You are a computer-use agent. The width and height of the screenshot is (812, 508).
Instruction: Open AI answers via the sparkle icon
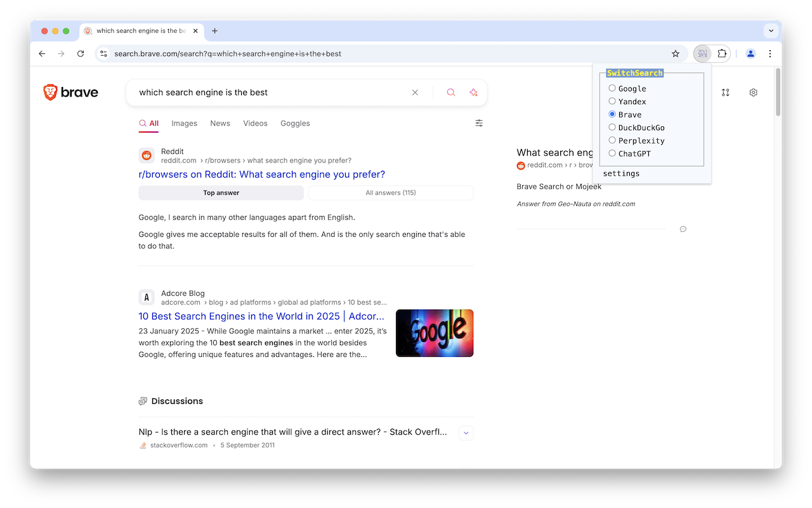pos(473,92)
